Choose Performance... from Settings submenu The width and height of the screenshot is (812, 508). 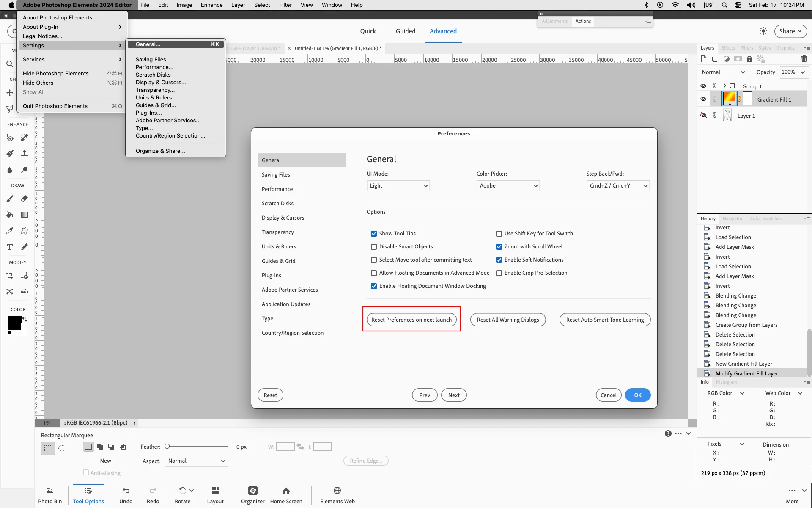[154, 67]
